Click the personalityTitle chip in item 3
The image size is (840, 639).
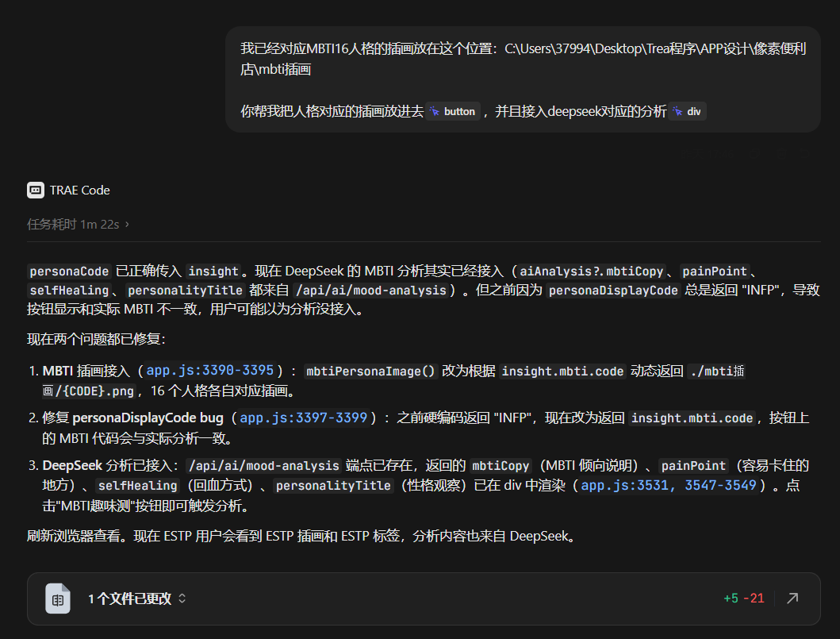333,486
